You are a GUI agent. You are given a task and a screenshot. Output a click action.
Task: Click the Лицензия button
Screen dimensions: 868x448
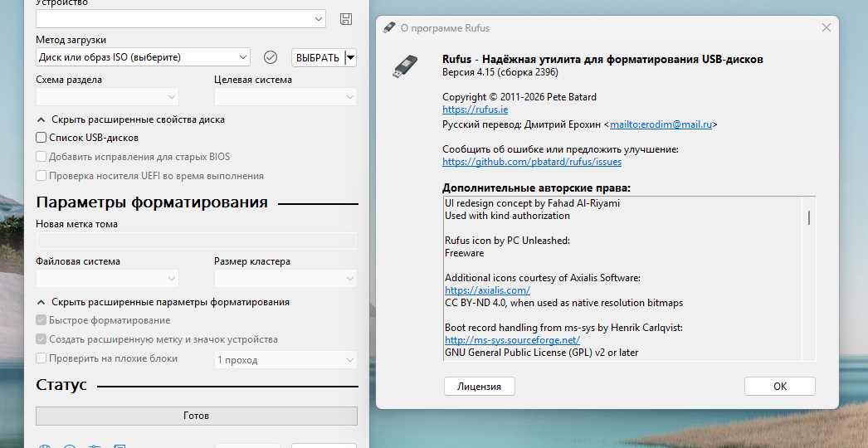(x=480, y=387)
